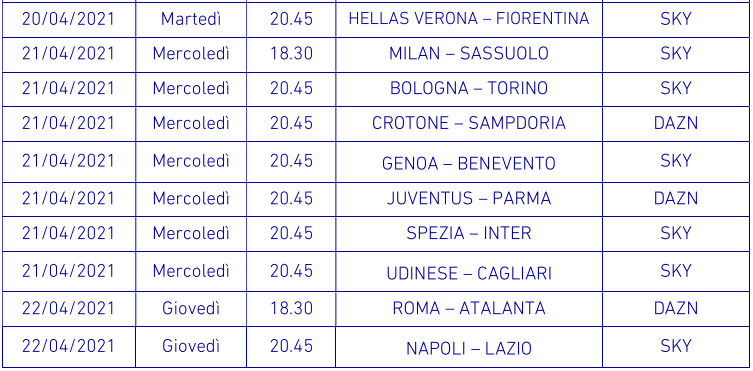This screenshot has height=371, width=753.
Task: Click SKY broadcaster for Napoli – Lazio
Action: [675, 346]
